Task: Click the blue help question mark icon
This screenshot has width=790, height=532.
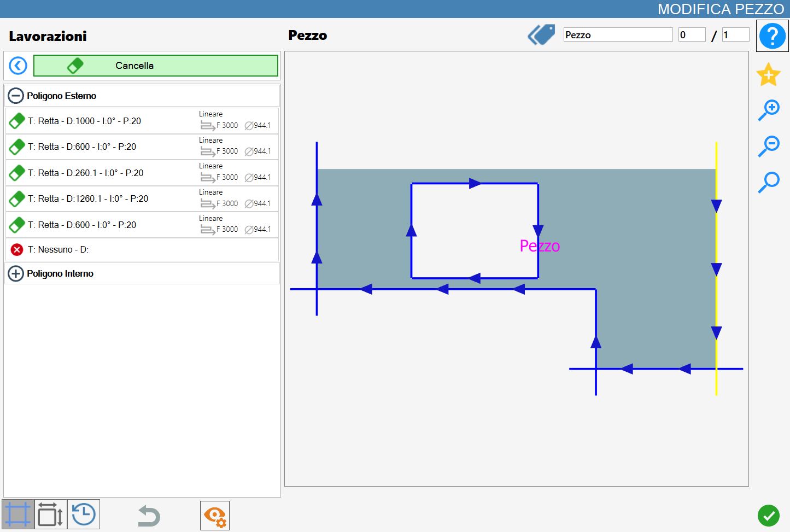Action: [x=772, y=36]
